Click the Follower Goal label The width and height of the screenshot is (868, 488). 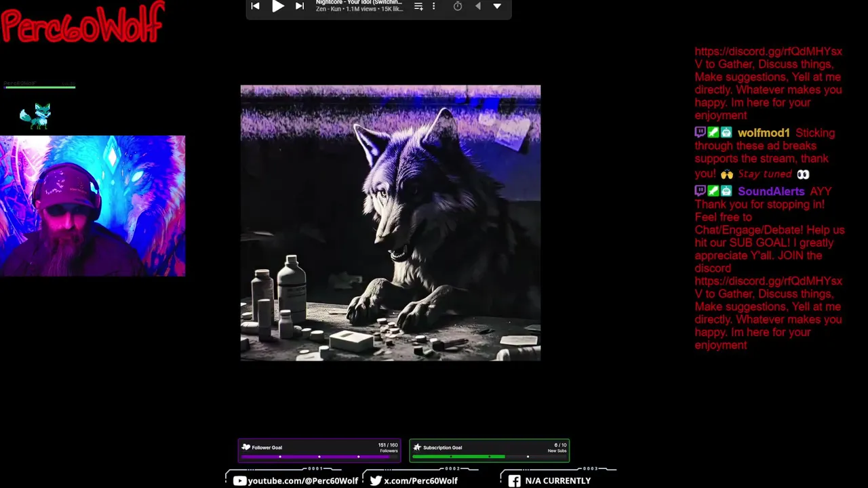pos(267,447)
